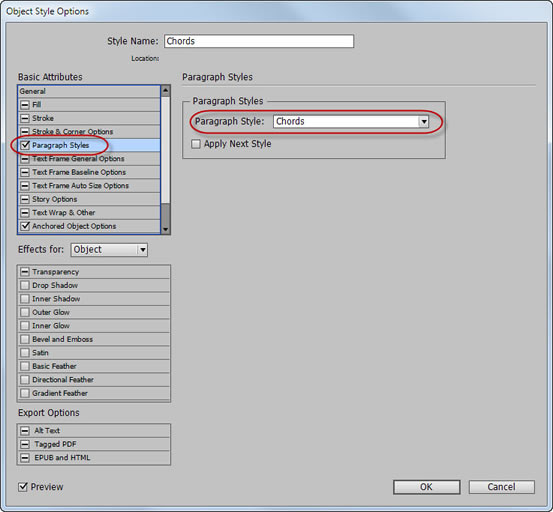This screenshot has width=553, height=512.
Task: Toggle EPUB and HTML state box
Action: (25, 458)
